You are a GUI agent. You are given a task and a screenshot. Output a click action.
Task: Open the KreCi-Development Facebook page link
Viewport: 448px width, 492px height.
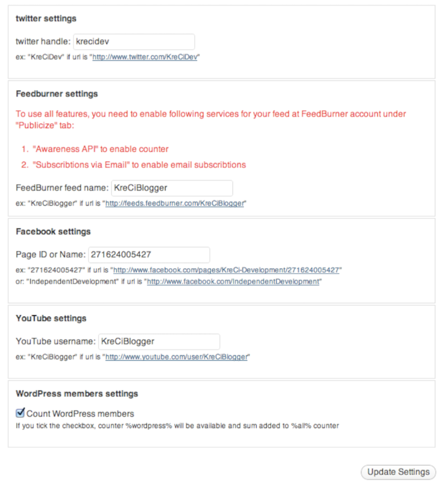227,270
